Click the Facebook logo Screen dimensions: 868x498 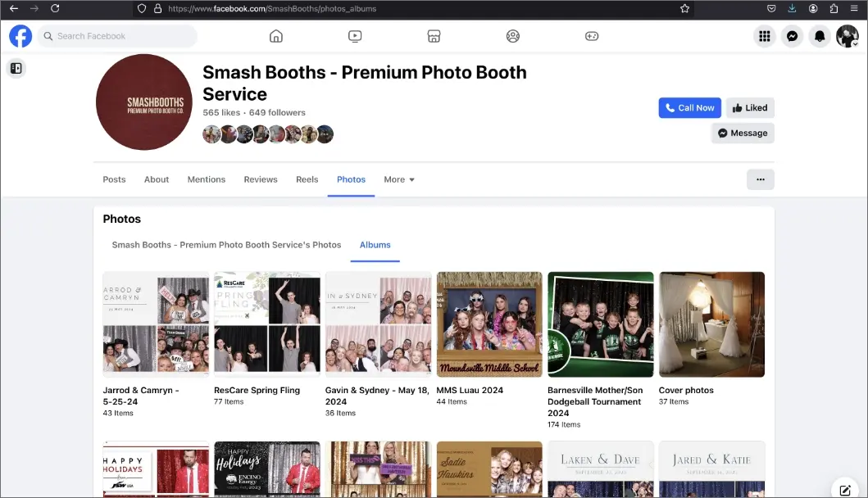pyautogui.click(x=20, y=36)
